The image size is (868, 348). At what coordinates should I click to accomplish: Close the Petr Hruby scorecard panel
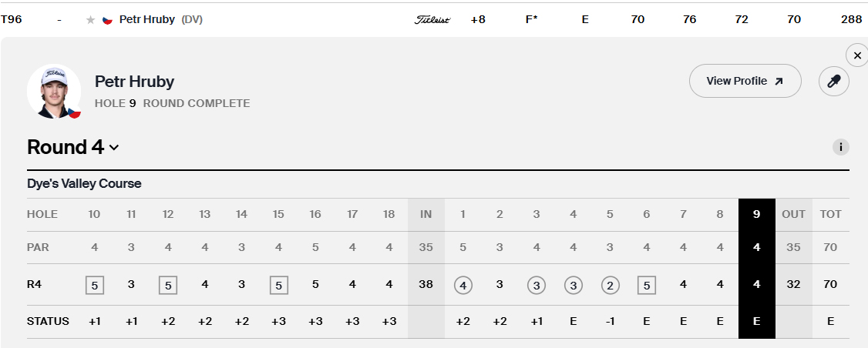coord(857,55)
